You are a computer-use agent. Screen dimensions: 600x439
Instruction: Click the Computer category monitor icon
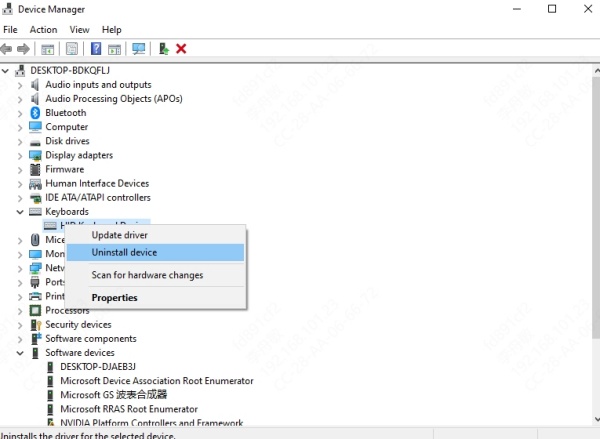pyautogui.click(x=35, y=127)
